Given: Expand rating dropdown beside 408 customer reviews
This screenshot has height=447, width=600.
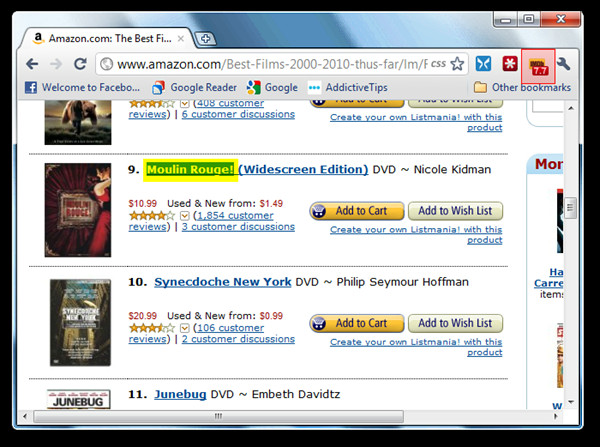Looking at the screenshot, I should pos(185,103).
